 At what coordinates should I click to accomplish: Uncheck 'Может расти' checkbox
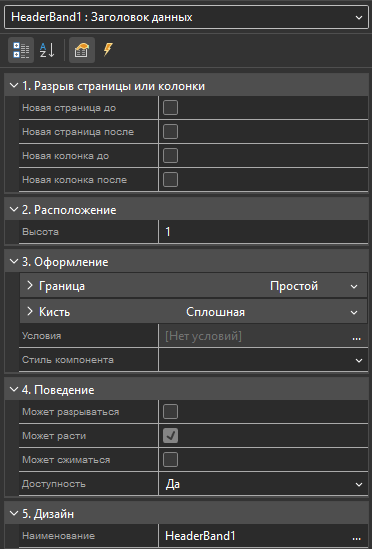(x=171, y=436)
